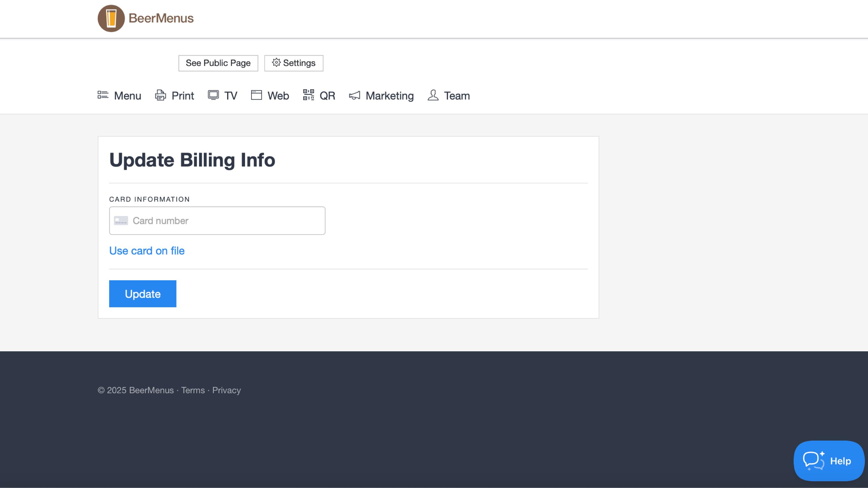
Task: Click the See Public Page button
Action: click(218, 63)
